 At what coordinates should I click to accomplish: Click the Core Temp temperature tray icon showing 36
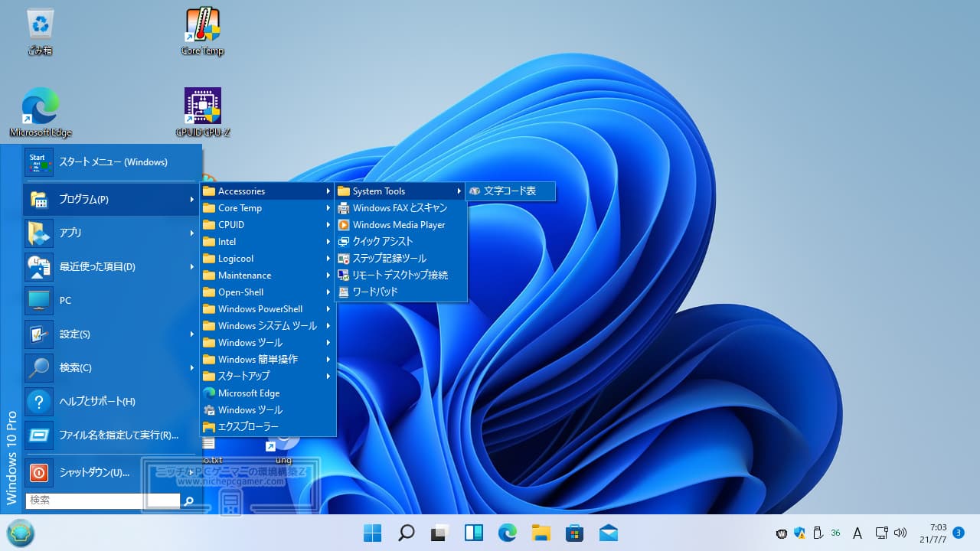835,533
